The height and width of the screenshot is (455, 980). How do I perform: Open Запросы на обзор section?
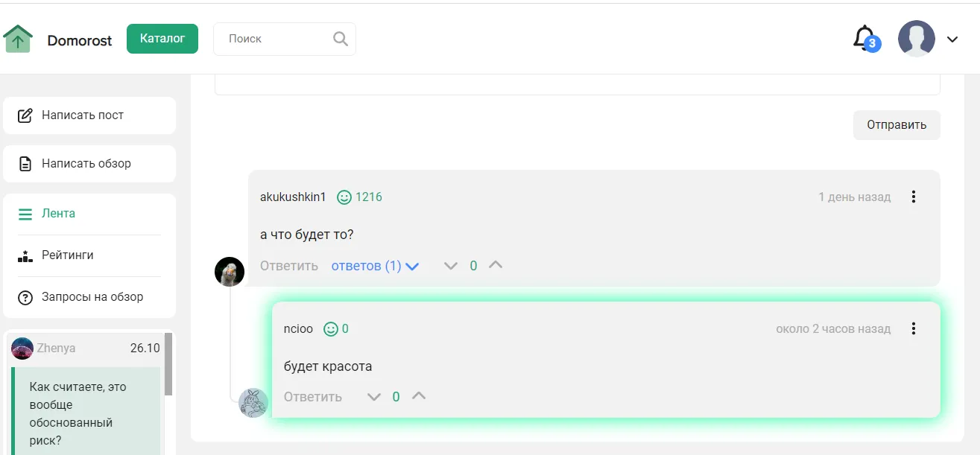tap(92, 297)
